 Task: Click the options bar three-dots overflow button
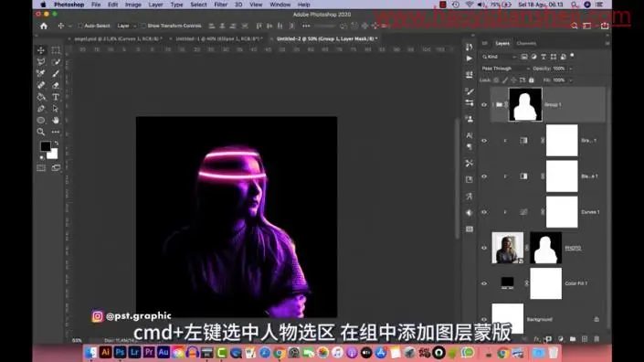[306, 26]
